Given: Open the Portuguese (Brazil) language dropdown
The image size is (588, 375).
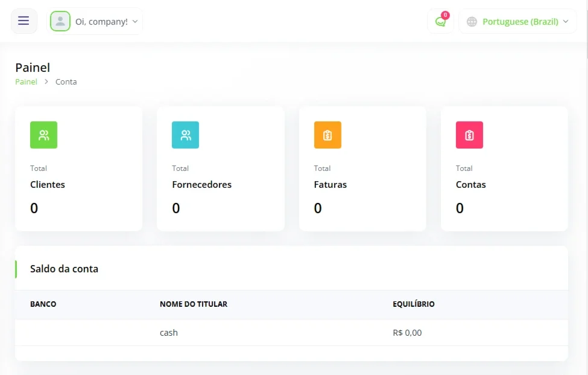Looking at the screenshot, I should click(517, 21).
